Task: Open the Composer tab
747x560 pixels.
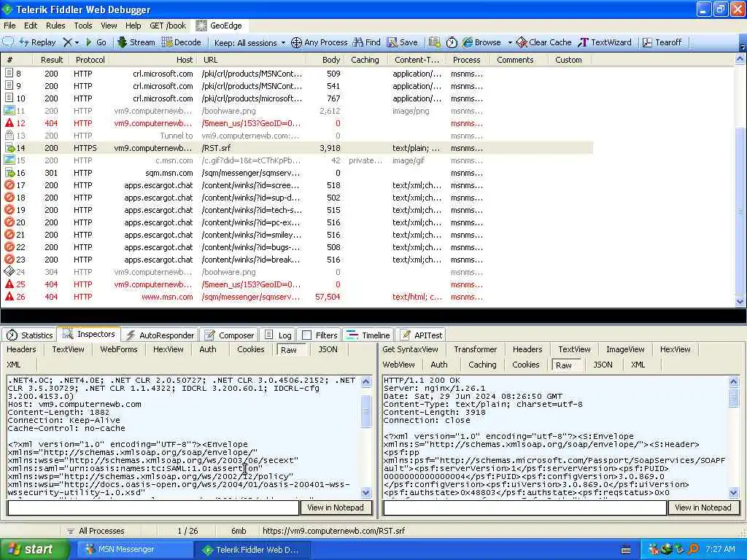Action: pos(229,335)
